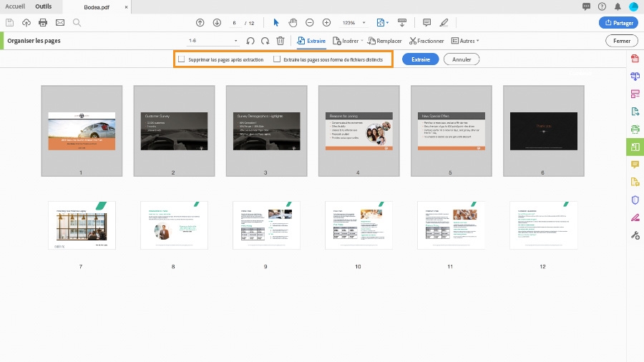Image resolution: width=644 pixels, height=362 pixels.
Task: Click the Fractionner toolbar option
Action: (x=426, y=41)
